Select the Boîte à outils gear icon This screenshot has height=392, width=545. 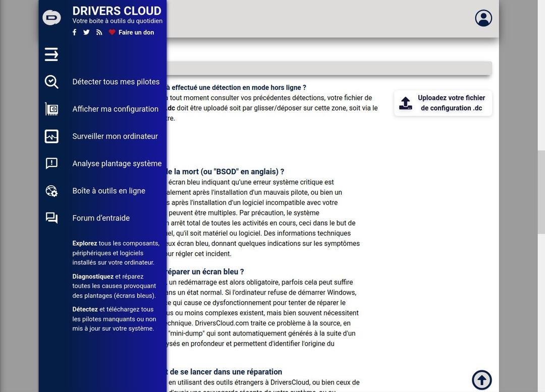tap(51, 191)
